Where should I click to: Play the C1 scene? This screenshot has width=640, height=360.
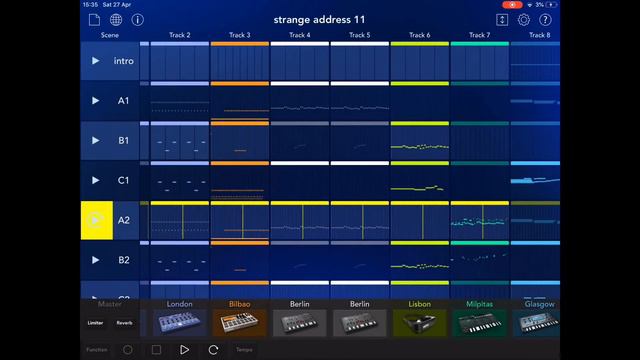coord(96,180)
